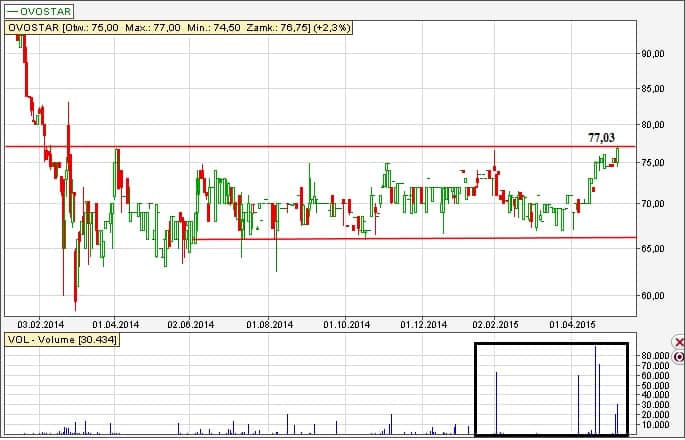Click the round red icon below the X
Screen dimensions: 685x440
[679, 356]
